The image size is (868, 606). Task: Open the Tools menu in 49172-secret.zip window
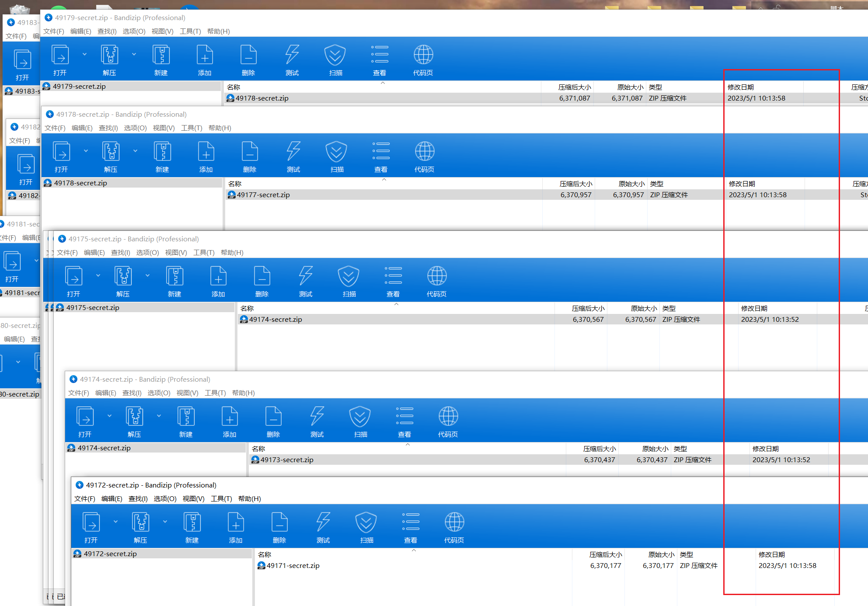point(221,499)
